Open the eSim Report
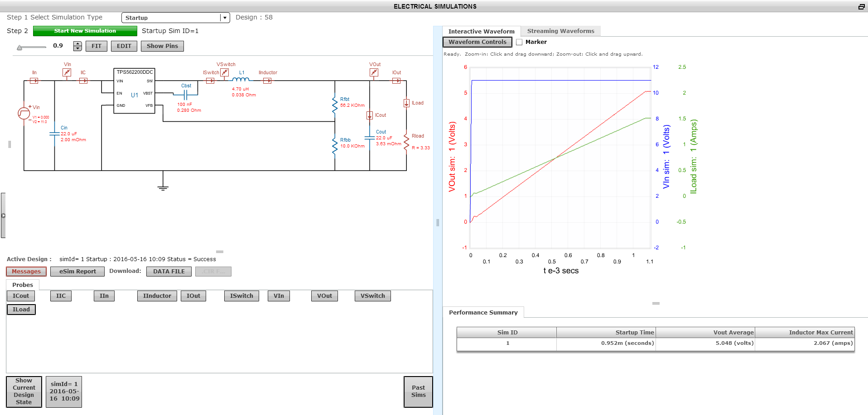 pos(77,272)
